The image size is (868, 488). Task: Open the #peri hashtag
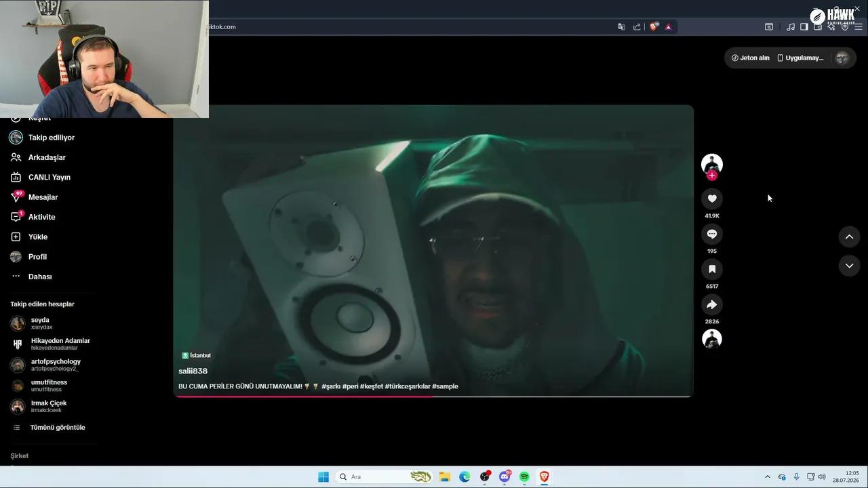350,386
